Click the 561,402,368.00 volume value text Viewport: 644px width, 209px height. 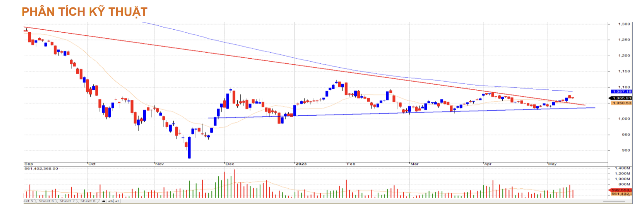(x=41, y=169)
